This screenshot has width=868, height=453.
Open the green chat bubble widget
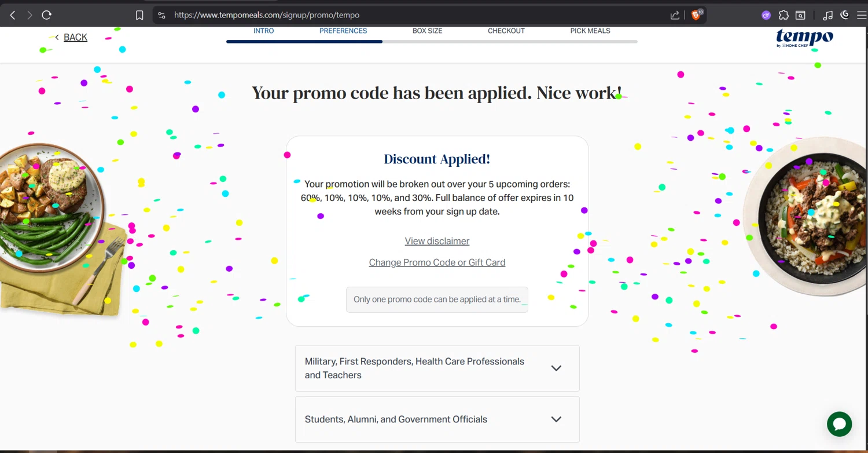click(839, 424)
